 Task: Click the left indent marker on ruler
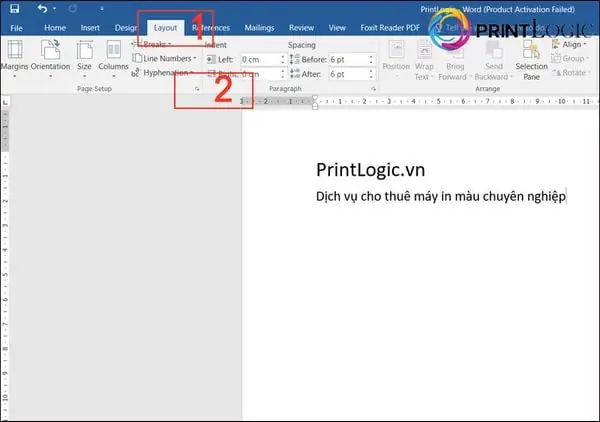coord(315,106)
